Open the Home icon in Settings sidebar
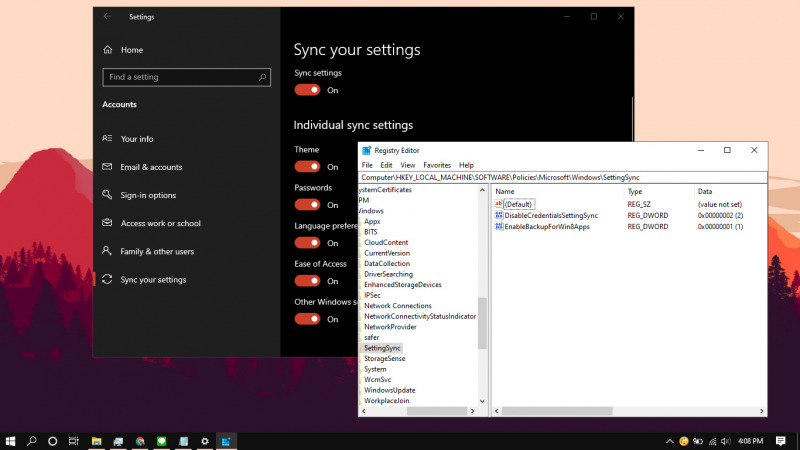The image size is (800, 450). click(108, 49)
